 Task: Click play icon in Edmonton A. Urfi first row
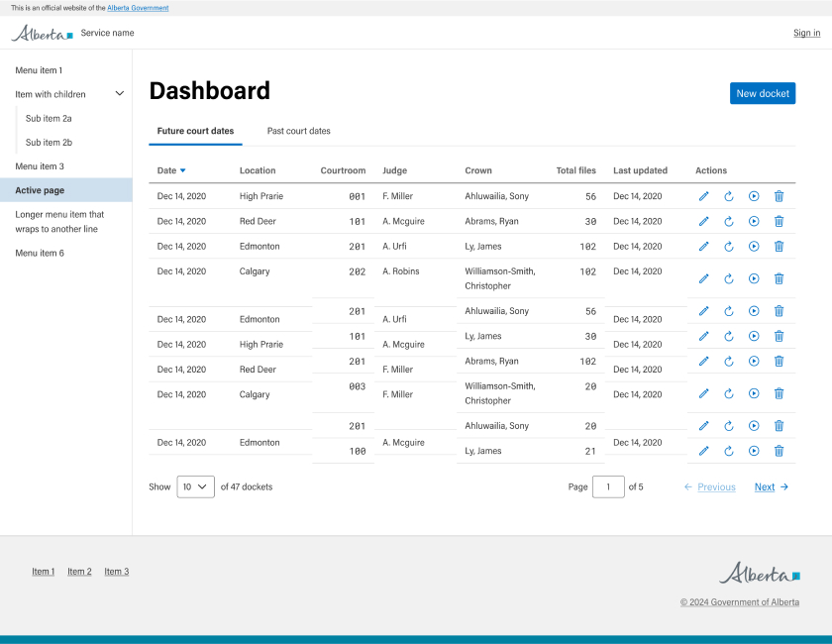tap(754, 246)
